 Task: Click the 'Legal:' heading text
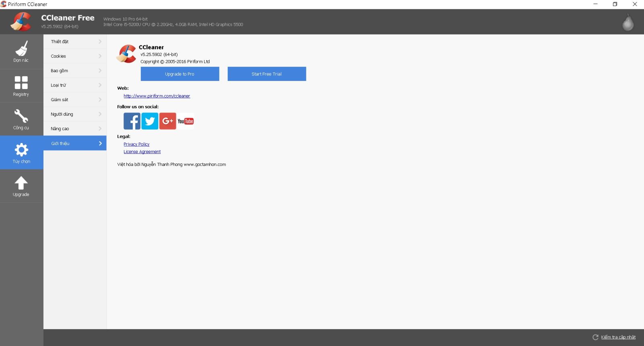click(124, 137)
